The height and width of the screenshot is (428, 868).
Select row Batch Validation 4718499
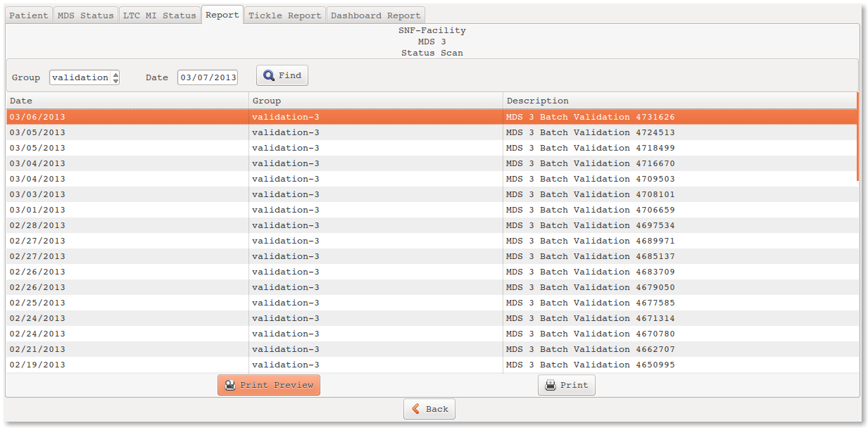point(432,148)
